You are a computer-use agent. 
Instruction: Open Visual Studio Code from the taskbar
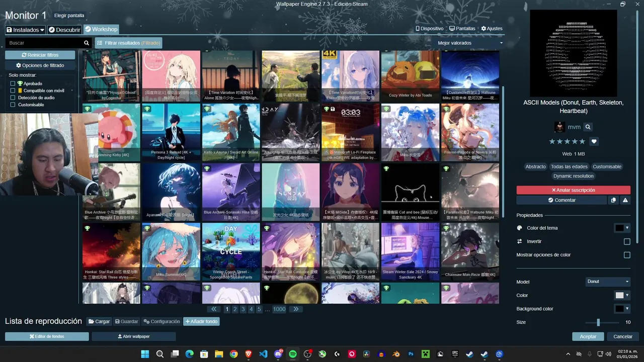[263, 354]
